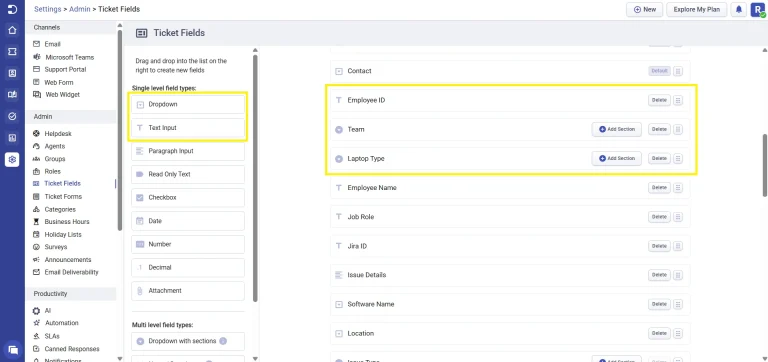Image resolution: width=768 pixels, height=362 pixels.
Task: Select the Dropdown field type
Action: 188,105
